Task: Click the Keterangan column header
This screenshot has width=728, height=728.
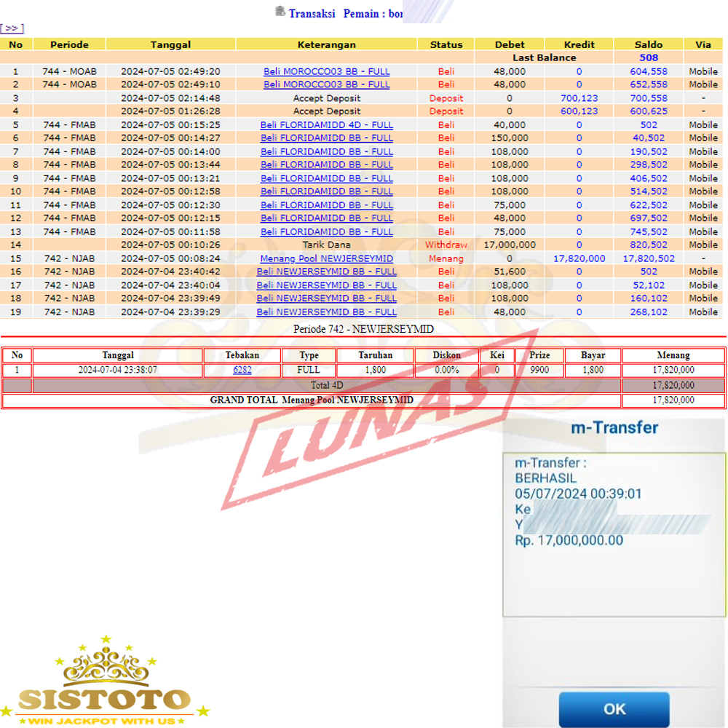Action: pyautogui.click(x=326, y=44)
